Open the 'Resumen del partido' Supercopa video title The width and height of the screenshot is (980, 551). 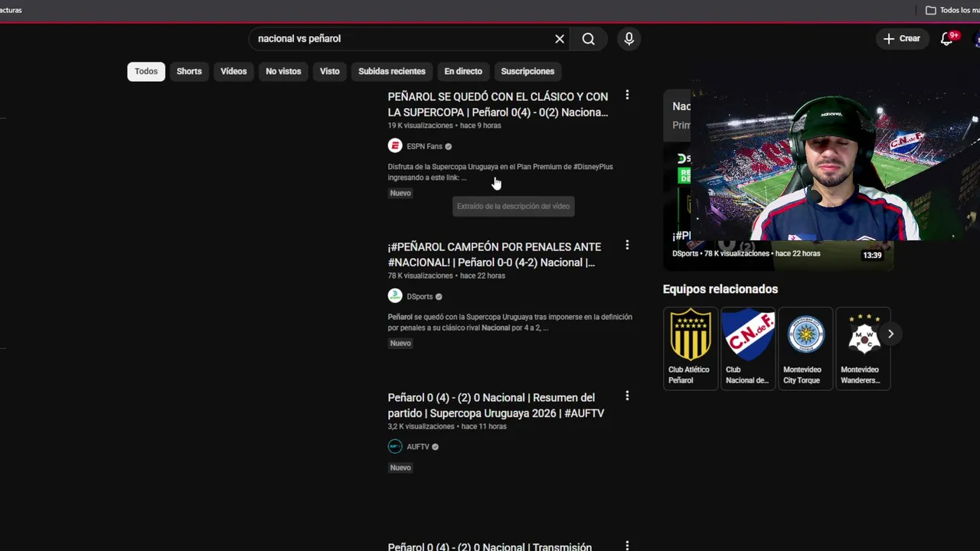pyautogui.click(x=495, y=406)
